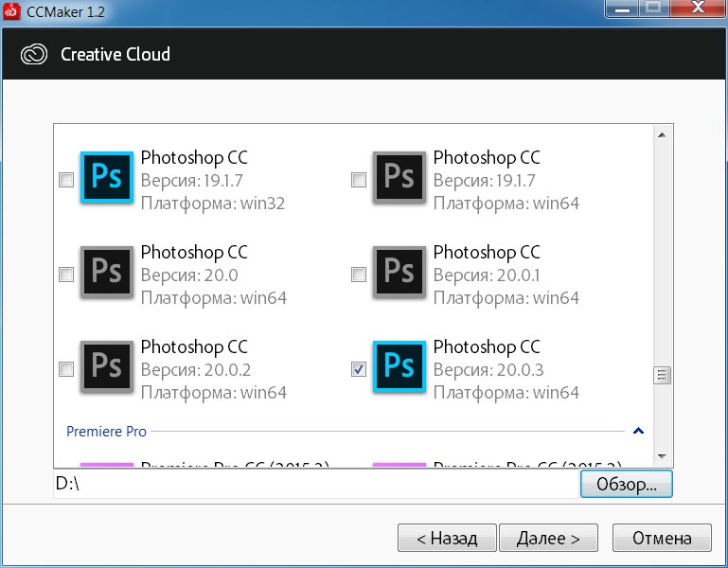Screen dimensions: 728x568
Task: Minimize the CCMaker window
Action: point(622,8)
